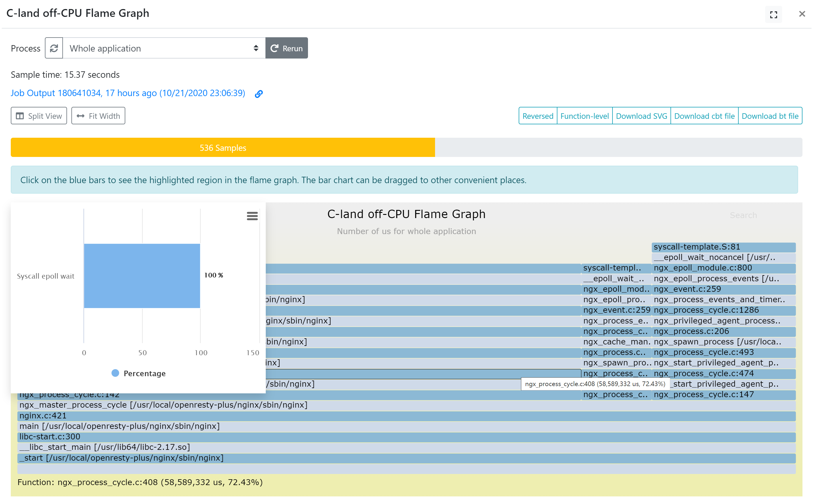Close the flame graph dialog
Image resolution: width=815 pixels, height=504 pixels.
(802, 14)
